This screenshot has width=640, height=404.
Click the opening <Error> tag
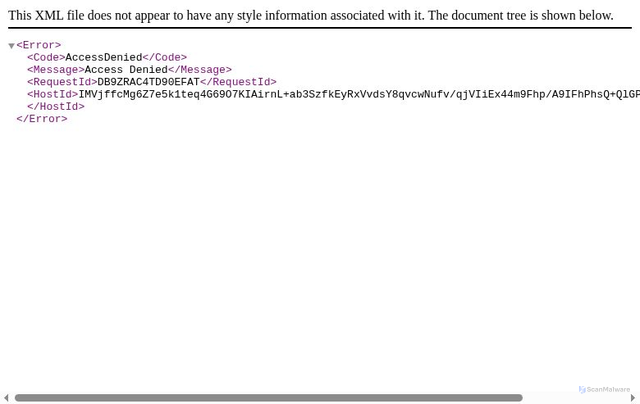[x=39, y=45]
